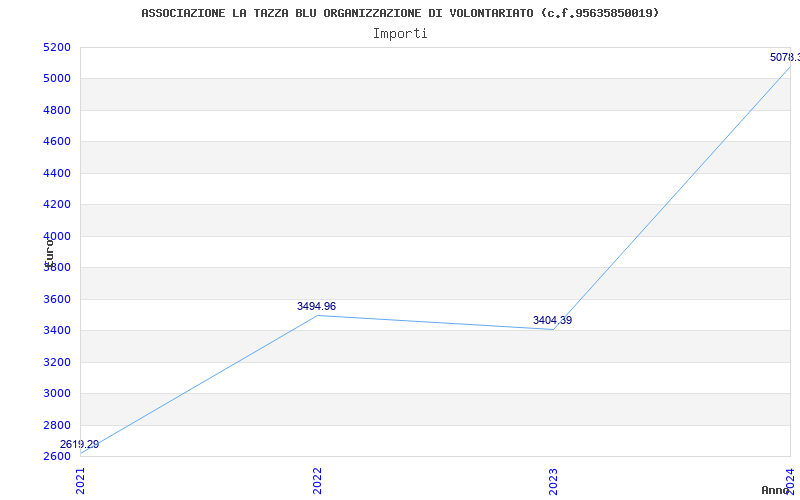Select data label 3404.39
Screen dimensions: 800x500
pyautogui.click(x=553, y=320)
